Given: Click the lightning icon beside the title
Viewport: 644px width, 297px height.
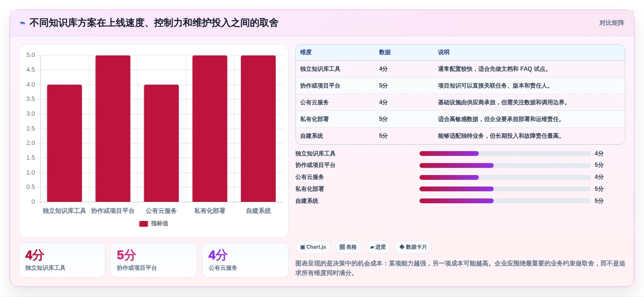Looking at the screenshot, I should tap(23, 23).
